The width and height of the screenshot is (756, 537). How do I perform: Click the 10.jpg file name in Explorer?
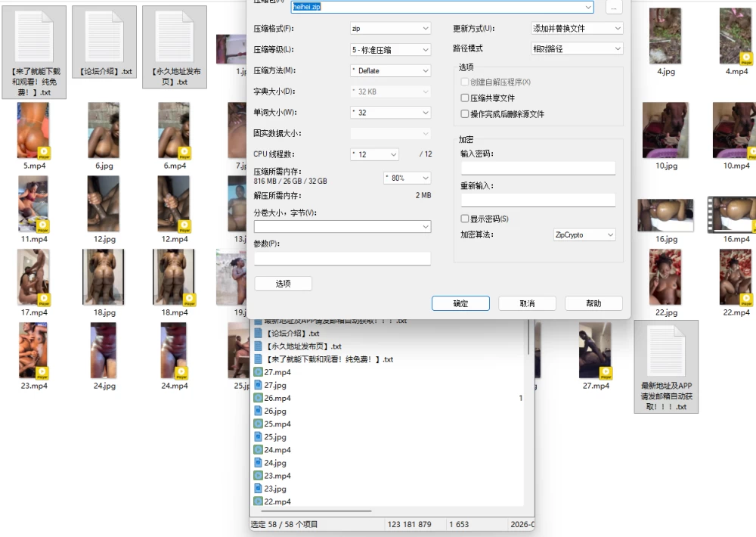666,166
